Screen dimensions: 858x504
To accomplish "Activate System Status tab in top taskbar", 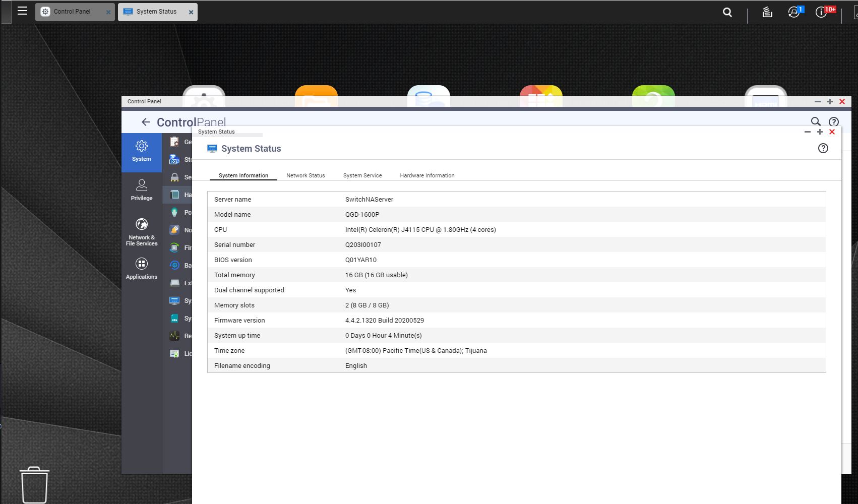I will click(x=157, y=12).
